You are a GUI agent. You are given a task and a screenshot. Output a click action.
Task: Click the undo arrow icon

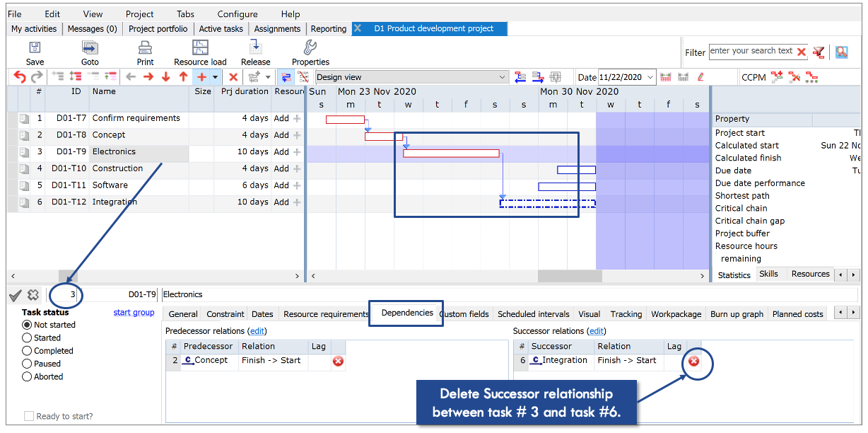[19, 77]
